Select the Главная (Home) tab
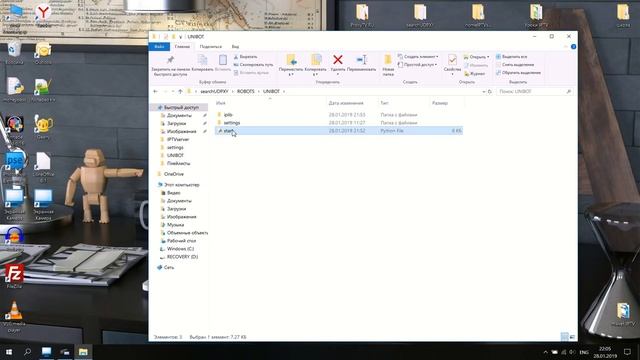The image size is (640, 360). point(182,47)
